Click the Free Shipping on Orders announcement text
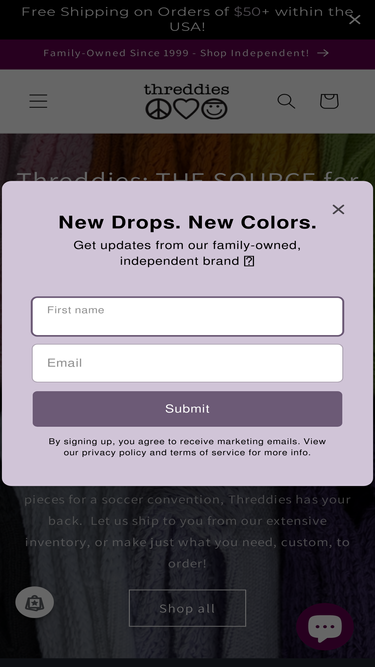Viewport: 375px width, 667px height. coord(188,20)
